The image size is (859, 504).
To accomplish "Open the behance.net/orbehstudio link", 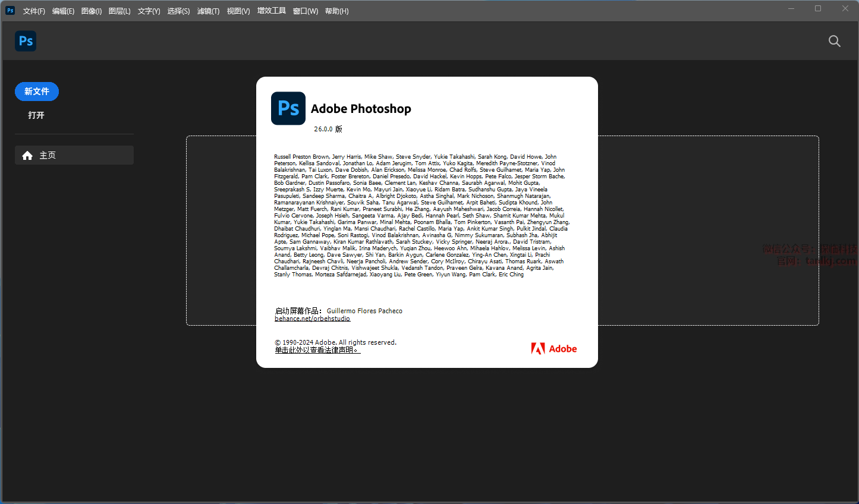I will pos(312,319).
